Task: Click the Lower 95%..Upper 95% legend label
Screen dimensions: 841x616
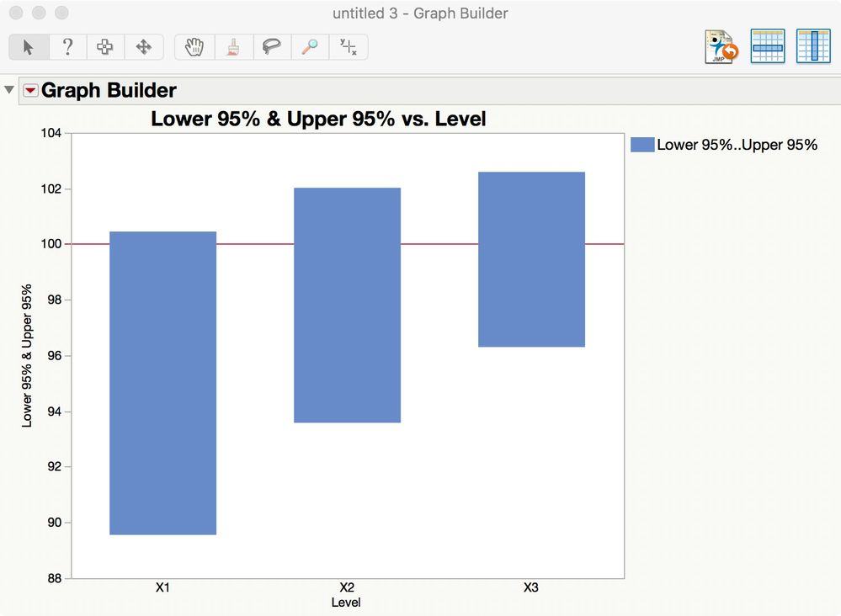Action: coord(737,145)
